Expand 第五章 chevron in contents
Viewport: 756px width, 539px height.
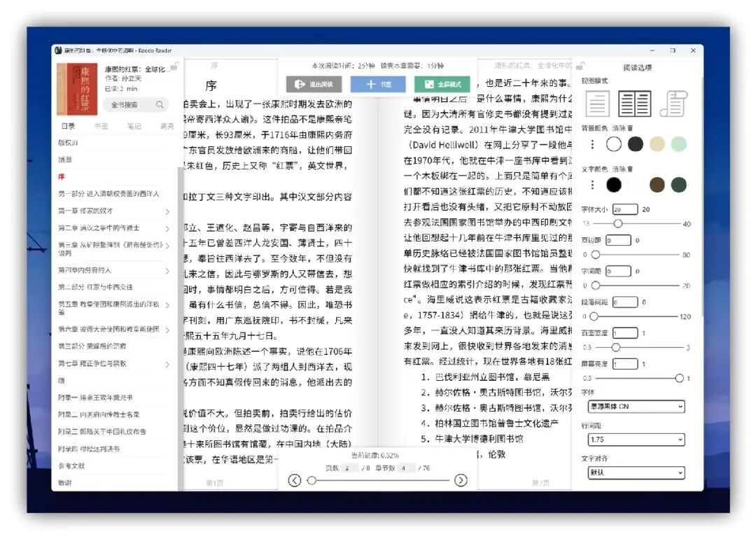167,305
